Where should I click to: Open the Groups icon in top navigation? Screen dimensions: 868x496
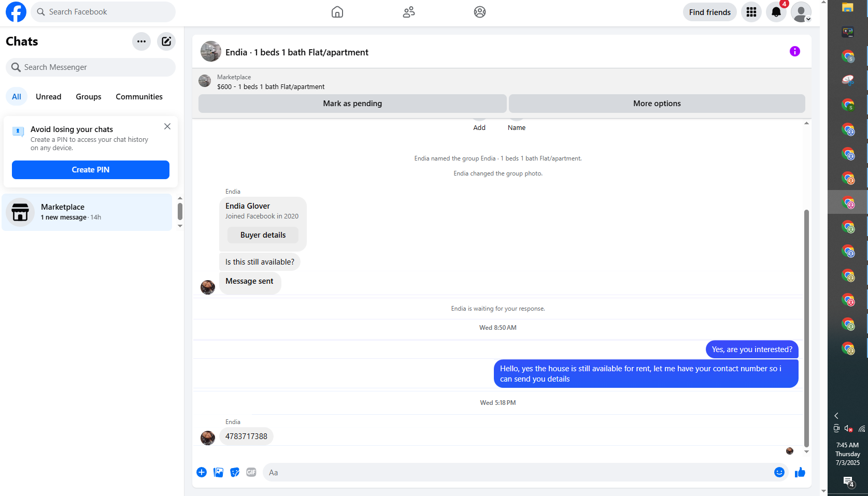480,12
